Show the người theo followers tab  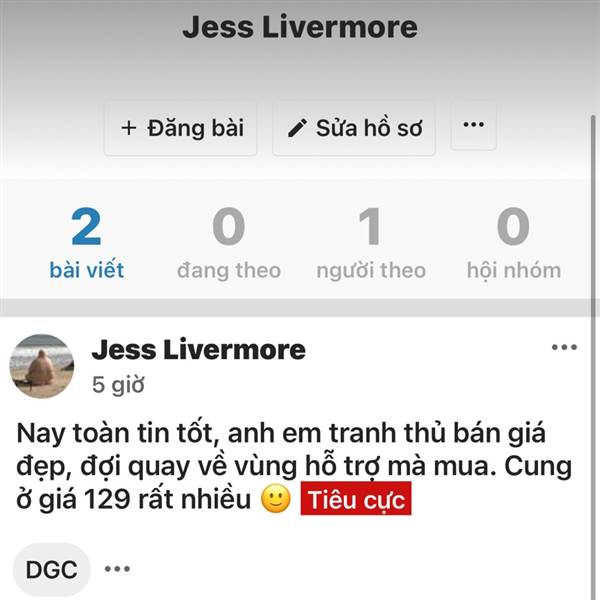pos(371,243)
